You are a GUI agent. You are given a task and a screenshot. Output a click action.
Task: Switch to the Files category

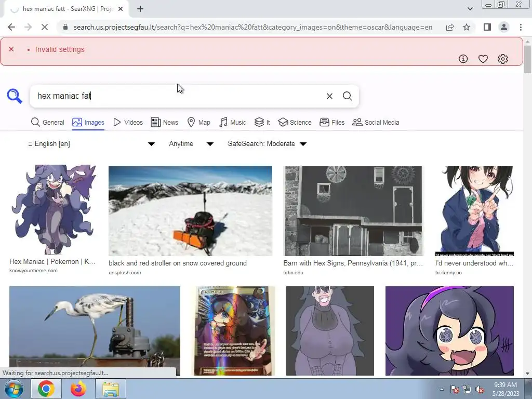332,123
